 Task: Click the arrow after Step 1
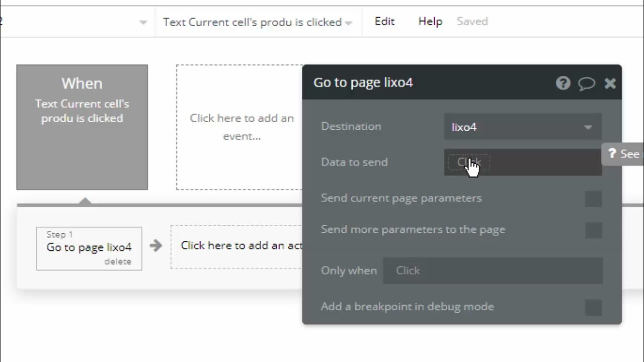pyautogui.click(x=156, y=245)
